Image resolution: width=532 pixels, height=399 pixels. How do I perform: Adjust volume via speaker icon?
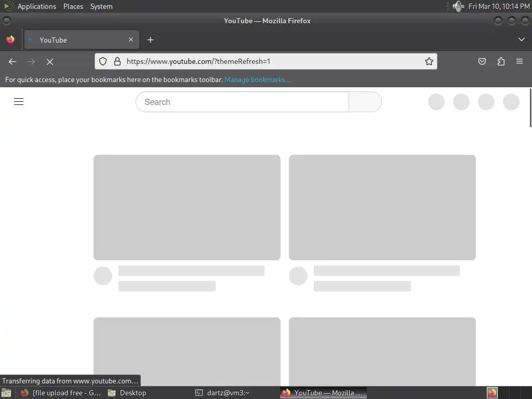(x=458, y=6)
